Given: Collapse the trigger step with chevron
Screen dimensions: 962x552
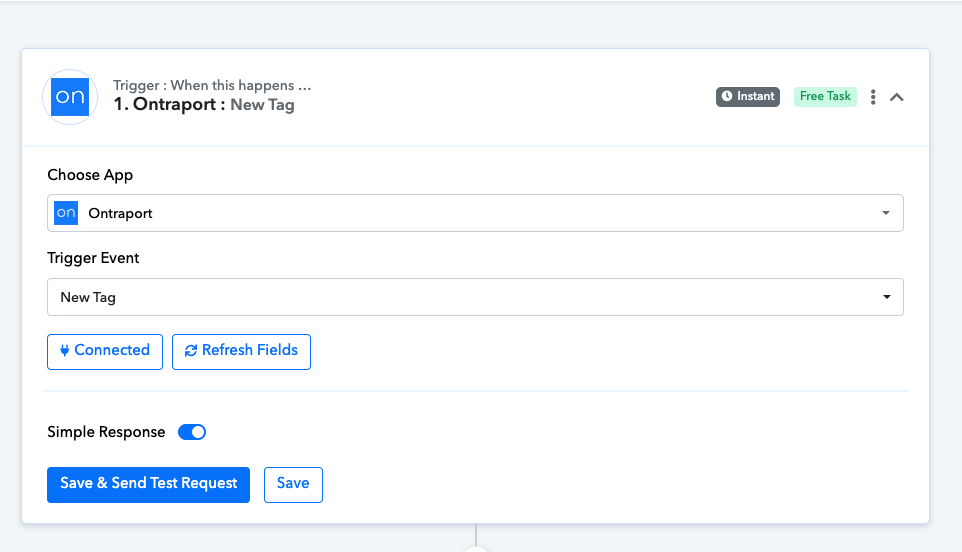Looking at the screenshot, I should click(x=896, y=97).
